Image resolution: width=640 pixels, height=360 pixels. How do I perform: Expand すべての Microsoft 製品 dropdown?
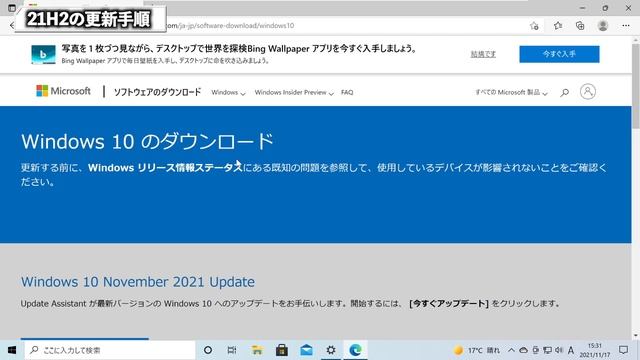(511, 93)
